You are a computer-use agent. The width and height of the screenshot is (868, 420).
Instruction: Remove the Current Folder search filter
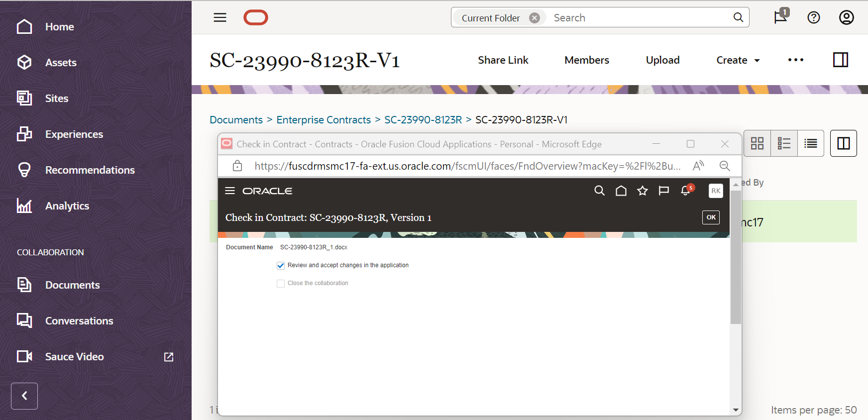coord(535,18)
